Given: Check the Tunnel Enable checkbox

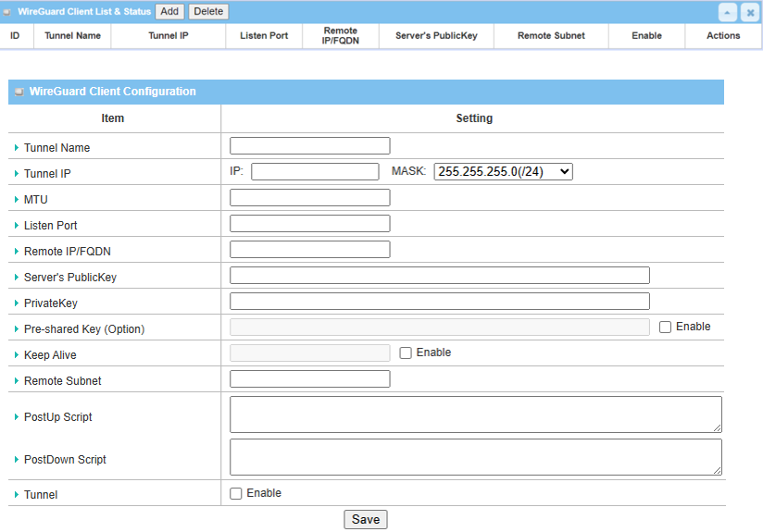Looking at the screenshot, I should coord(236,494).
